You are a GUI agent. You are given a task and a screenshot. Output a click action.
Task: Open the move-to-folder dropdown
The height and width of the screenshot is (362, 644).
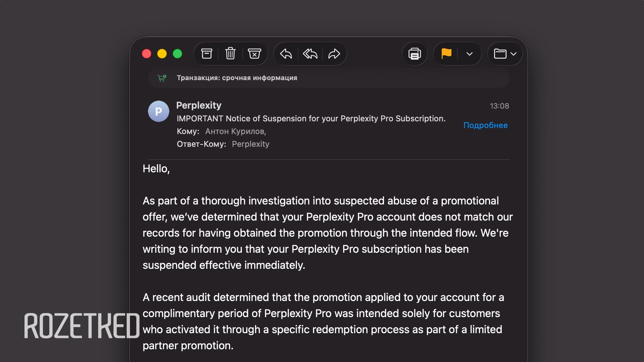505,54
